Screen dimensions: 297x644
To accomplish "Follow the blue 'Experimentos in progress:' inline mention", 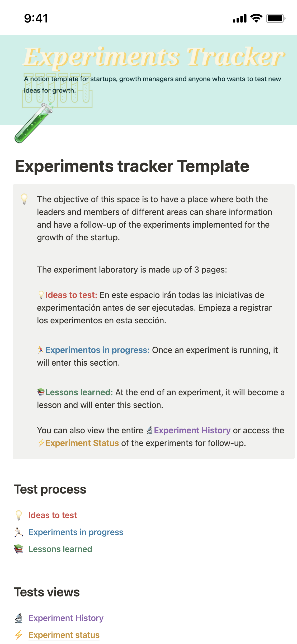I will click(97, 350).
